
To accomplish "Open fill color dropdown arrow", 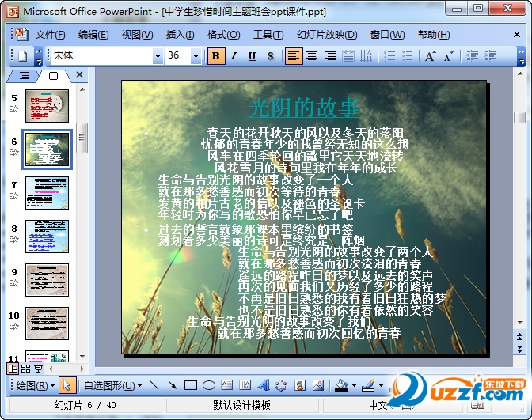I will pos(354,386).
